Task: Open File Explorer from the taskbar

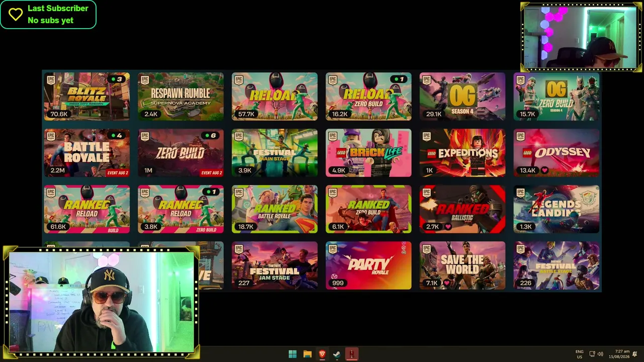Action: coord(307,354)
